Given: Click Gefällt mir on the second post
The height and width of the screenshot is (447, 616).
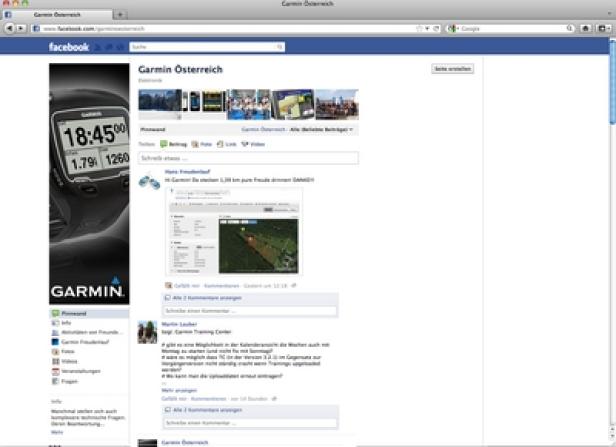Looking at the screenshot, I should 174,399.
